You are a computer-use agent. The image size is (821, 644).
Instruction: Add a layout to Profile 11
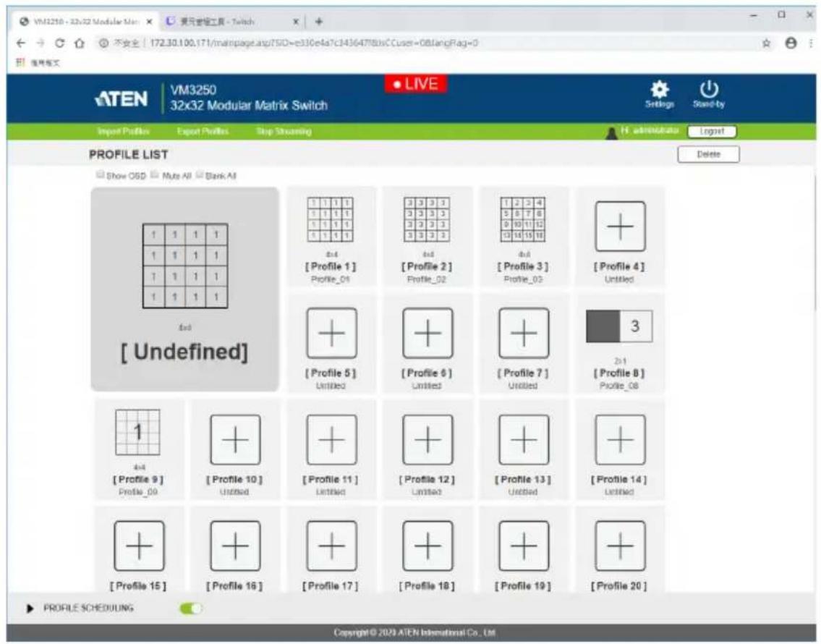331,440
